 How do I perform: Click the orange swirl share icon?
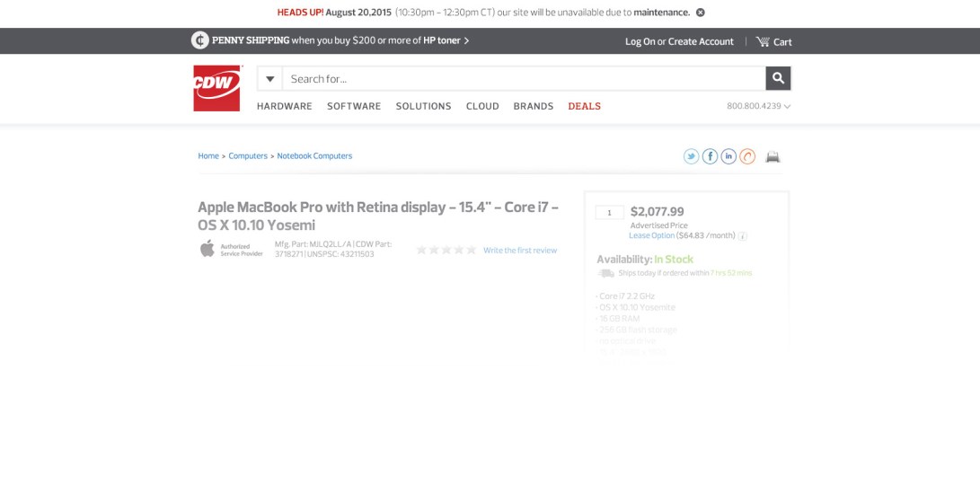(747, 156)
